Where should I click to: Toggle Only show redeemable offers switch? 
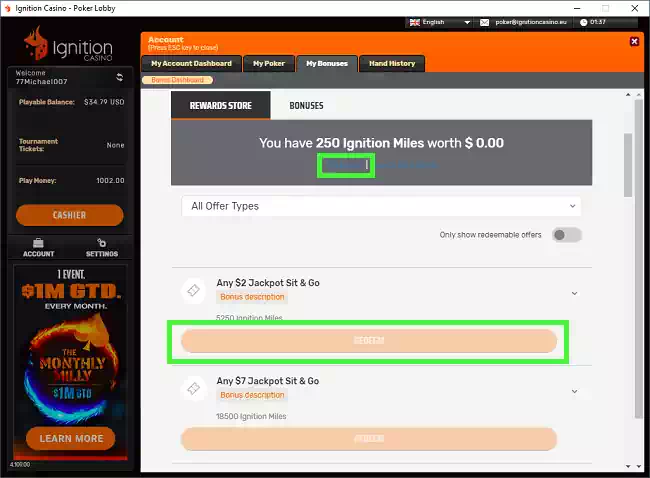click(567, 235)
